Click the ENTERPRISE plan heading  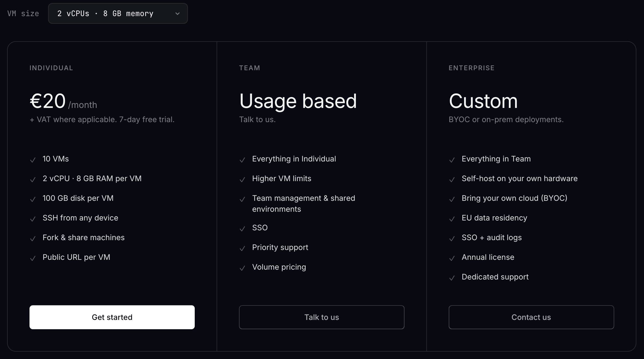coord(472,68)
